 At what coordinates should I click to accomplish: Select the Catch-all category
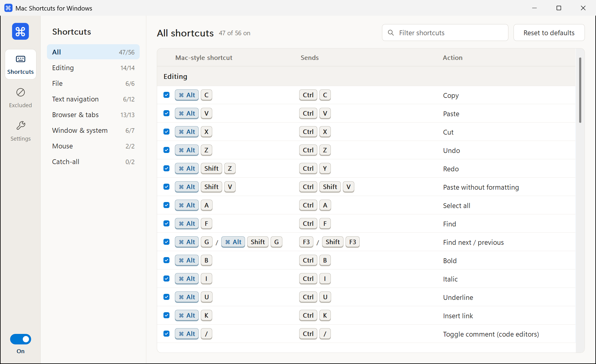pyautogui.click(x=93, y=162)
